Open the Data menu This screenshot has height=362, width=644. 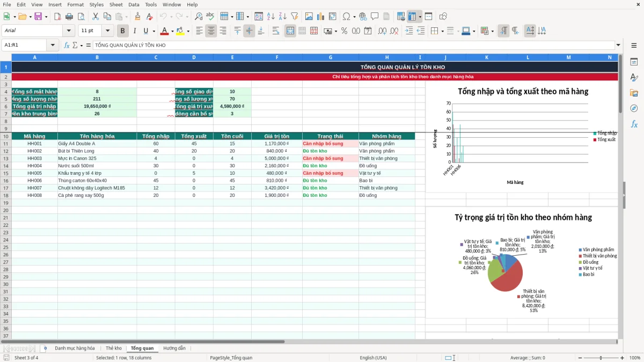click(134, 4)
